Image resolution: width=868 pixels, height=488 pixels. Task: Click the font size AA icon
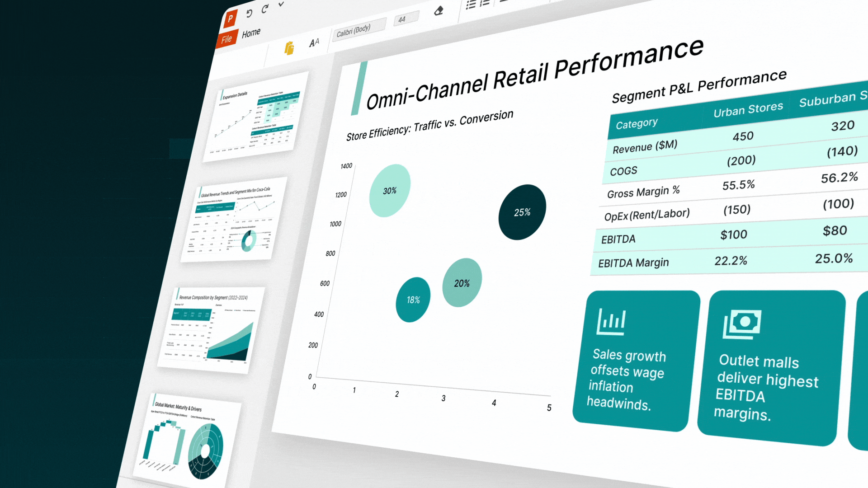(x=314, y=42)
